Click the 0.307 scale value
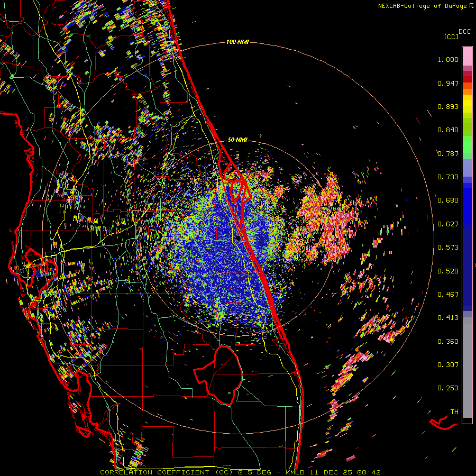 coord(448,364)
